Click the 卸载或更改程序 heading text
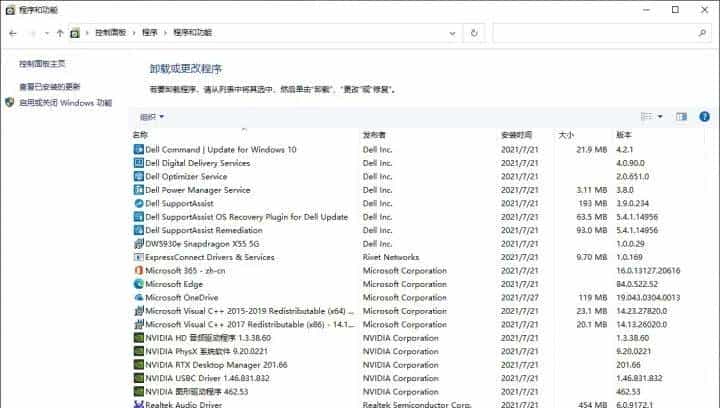 186,69
